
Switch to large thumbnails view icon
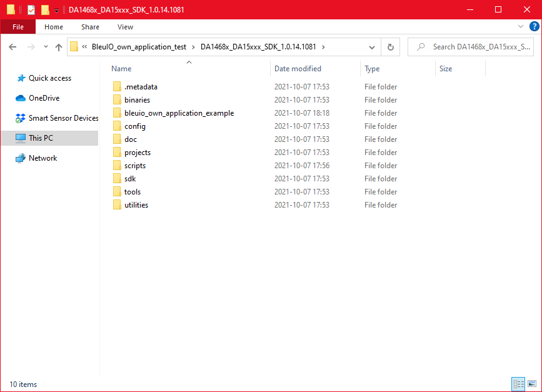pos(532,384)
